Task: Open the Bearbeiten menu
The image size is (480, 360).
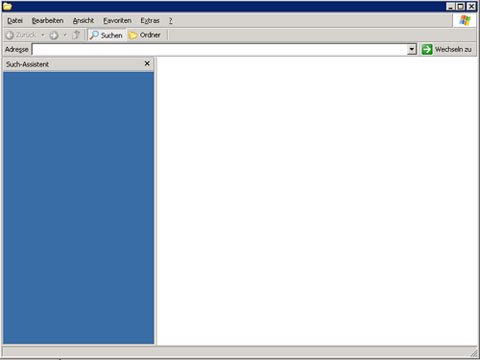Action: (x=47, y=21)
